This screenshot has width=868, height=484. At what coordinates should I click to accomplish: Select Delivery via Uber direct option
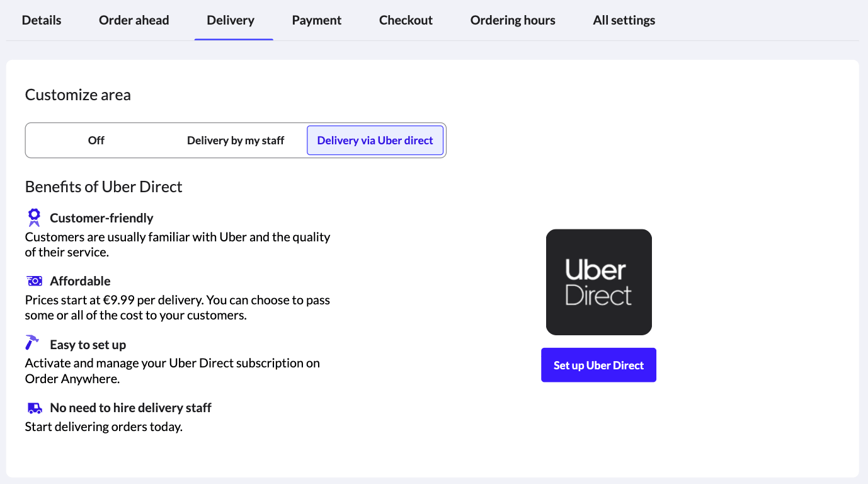[375, 140]
